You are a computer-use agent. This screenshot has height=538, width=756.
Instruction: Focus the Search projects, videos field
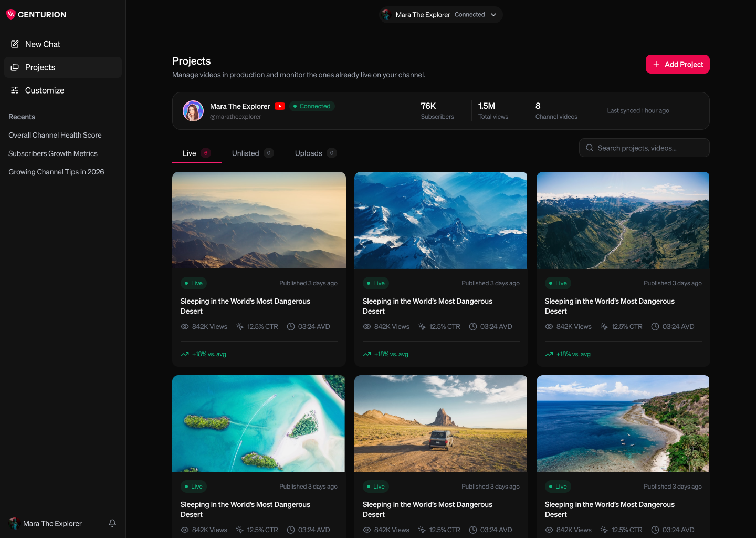644,148
